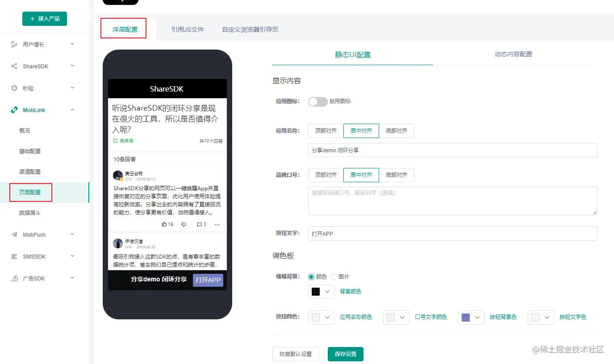Viewport: 614px width, 364px height.
Task: Open the 按钮背景色 color dropdown
Action: (471, 317)
